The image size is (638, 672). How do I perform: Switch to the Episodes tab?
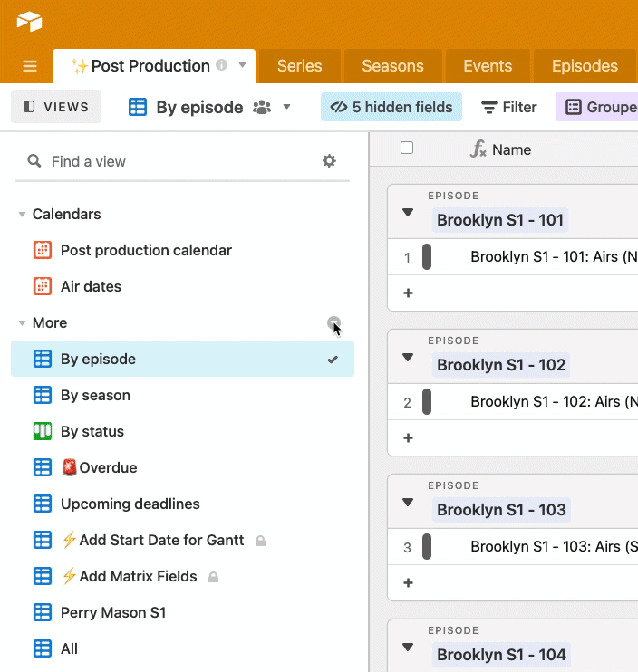tap(585, 66)
